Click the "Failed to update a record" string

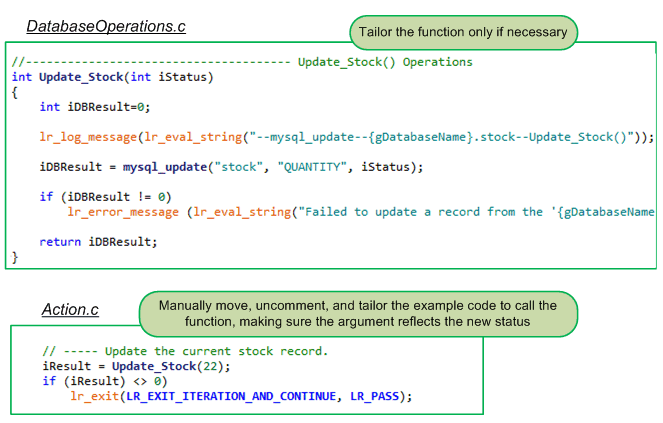pos(476,212)
